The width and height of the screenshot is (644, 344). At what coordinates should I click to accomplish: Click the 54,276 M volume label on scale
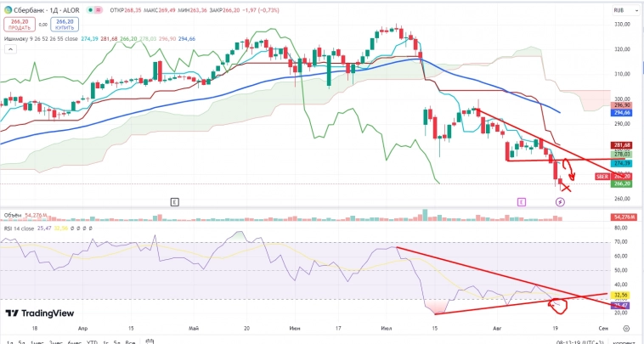click(624, 217)
